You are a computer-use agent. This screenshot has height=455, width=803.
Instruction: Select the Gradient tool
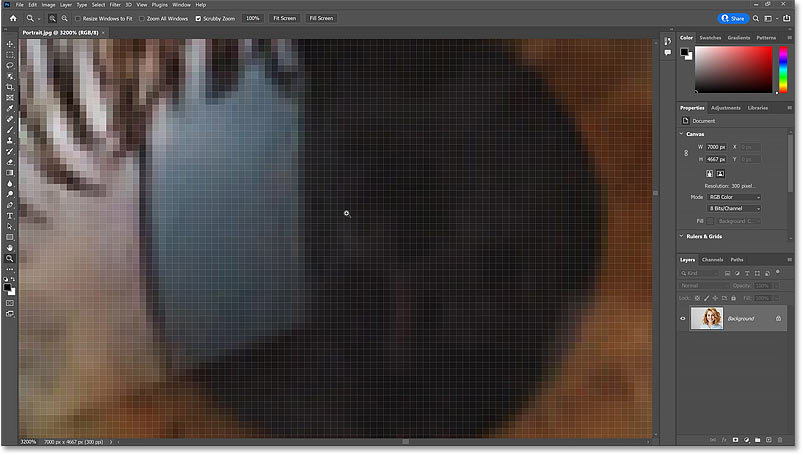(10, 173)
